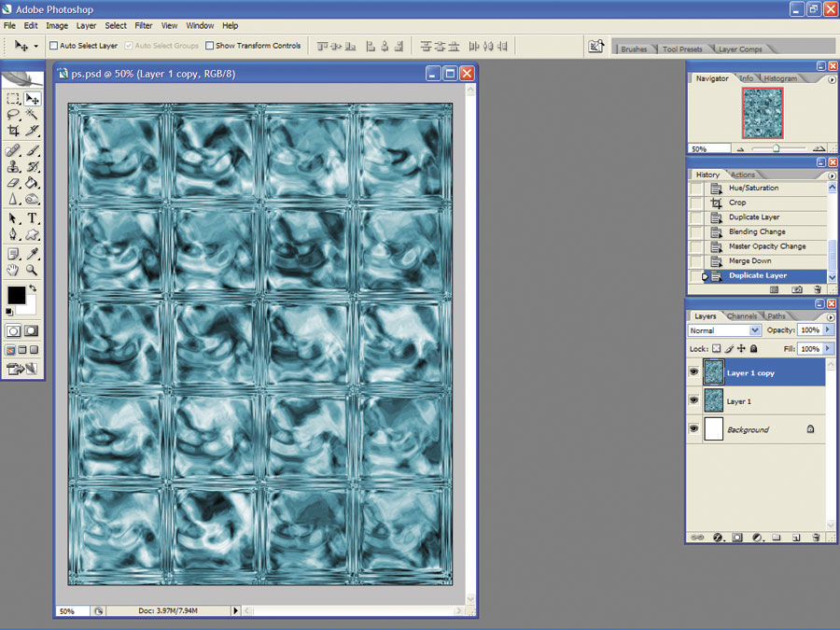The height and width of the screenshot is (630, 840).
Task: Choose the Horizontal Type tool
Action: [32, 218]
